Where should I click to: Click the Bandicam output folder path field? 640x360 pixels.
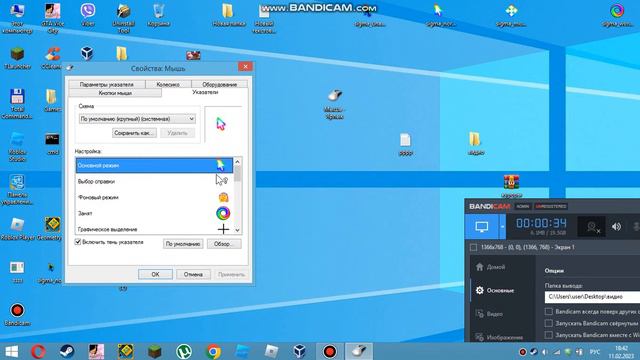click(592, 297)
